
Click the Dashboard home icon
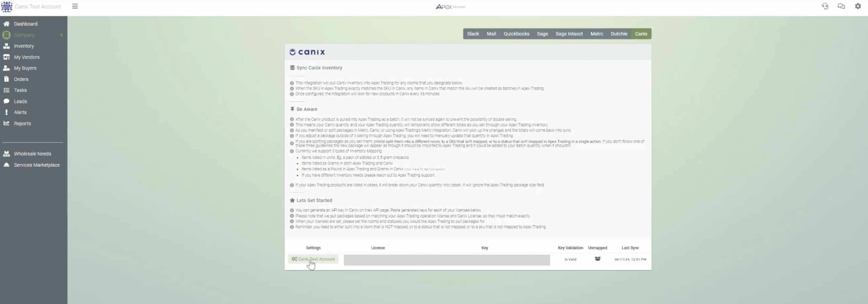coord(6,24)
